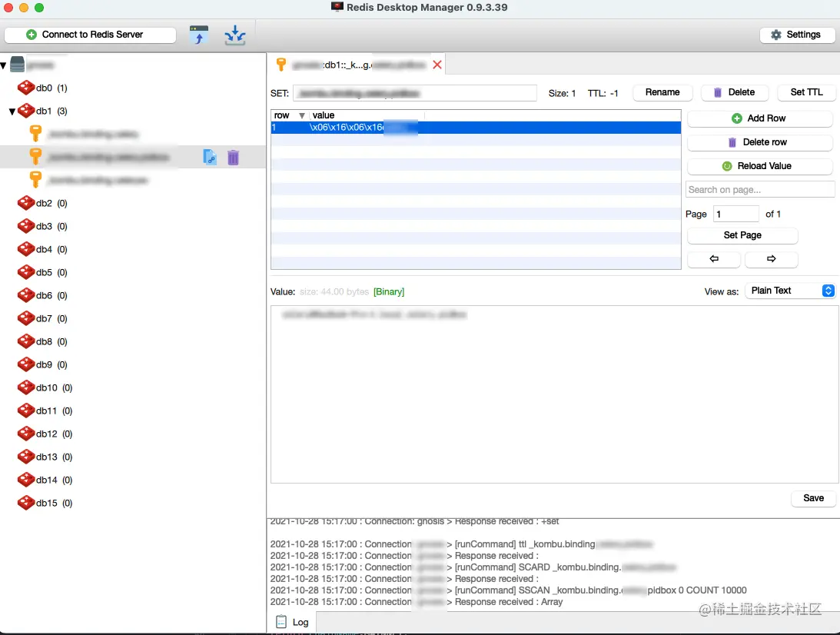Close the key tab with red X
Image resolution: width=840 pixels, height=635 pixels.
click(437, 65)
